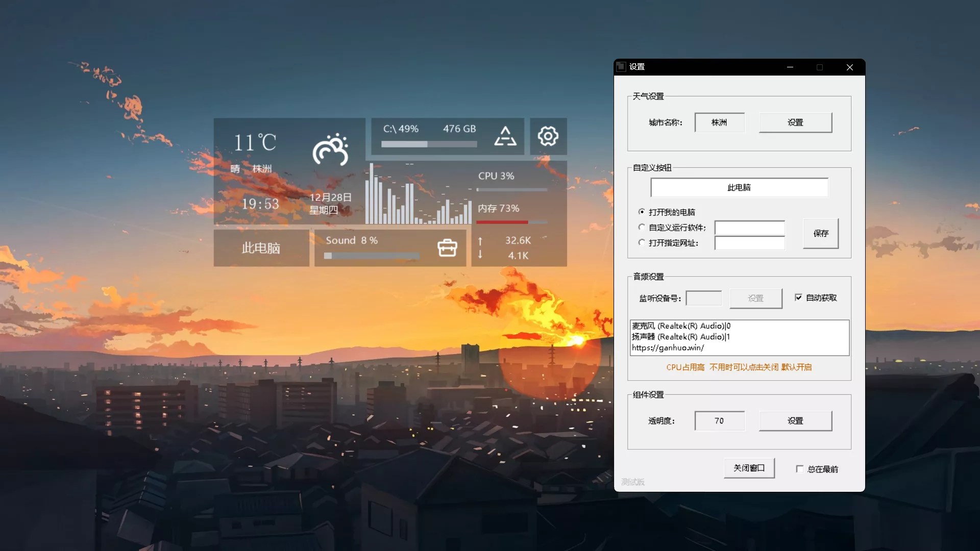Click the disabled 设置 button in audio settings
980x551 pixels.
756,298
